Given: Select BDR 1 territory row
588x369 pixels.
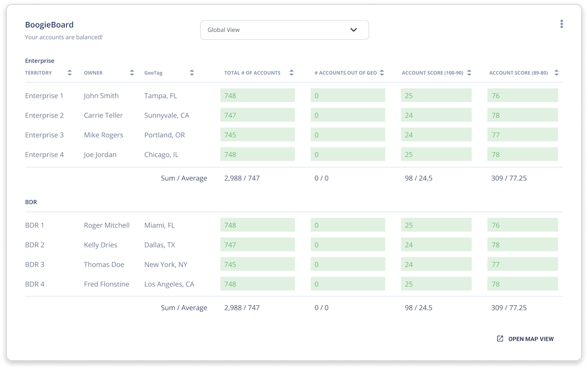Looking at the screenshot, I should click(x=35, y=225).
